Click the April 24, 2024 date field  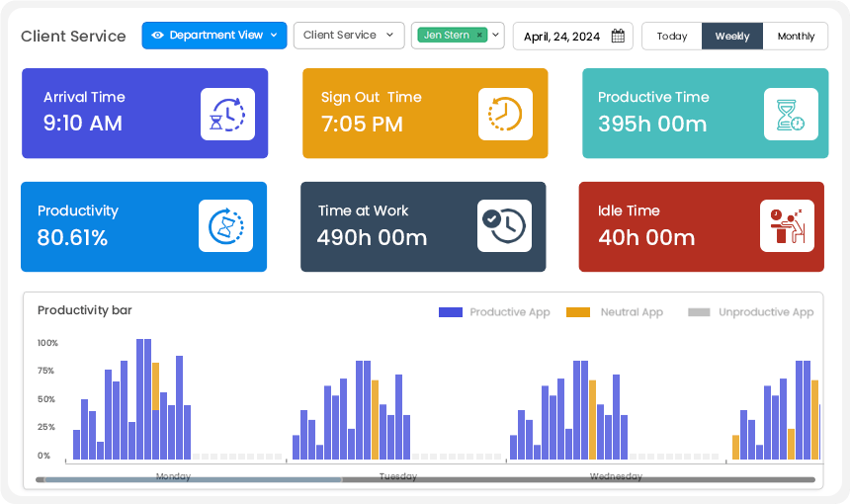(x=561, y=37)
